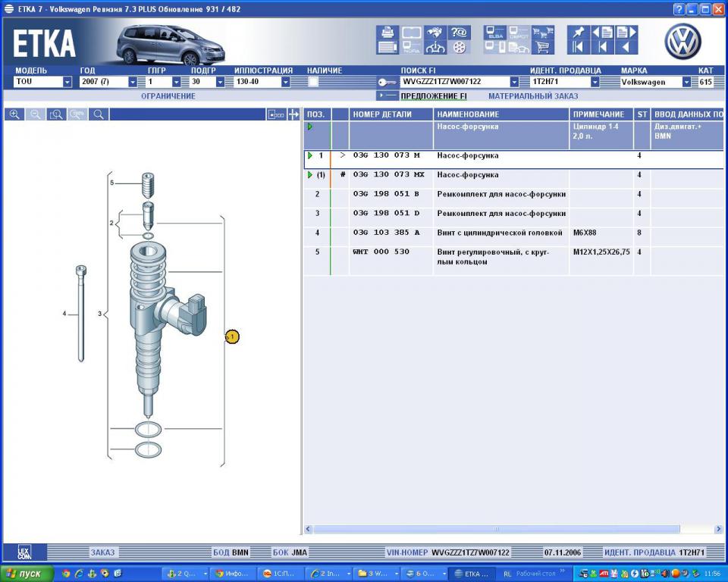Click the taskbar clock 11:56
728x582 pixels.
pyautogui.click(x=713, y=574)
